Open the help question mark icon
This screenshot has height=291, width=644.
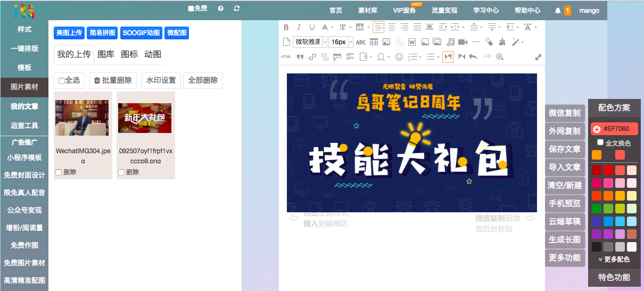[220, 9]
